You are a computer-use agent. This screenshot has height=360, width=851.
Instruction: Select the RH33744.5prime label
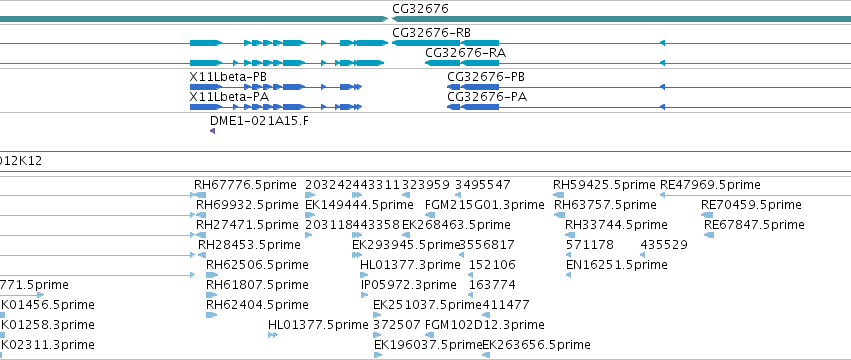point(617,225)
